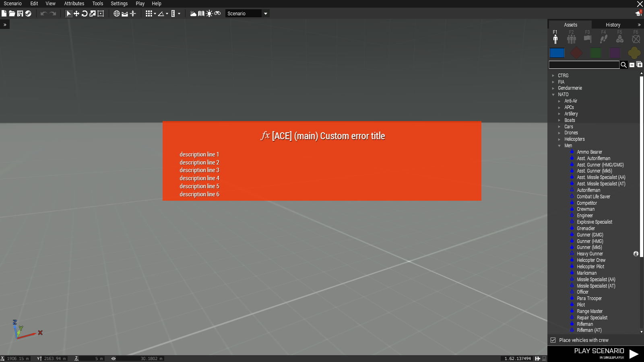Toggle map textures globe button

coord(117,13)
